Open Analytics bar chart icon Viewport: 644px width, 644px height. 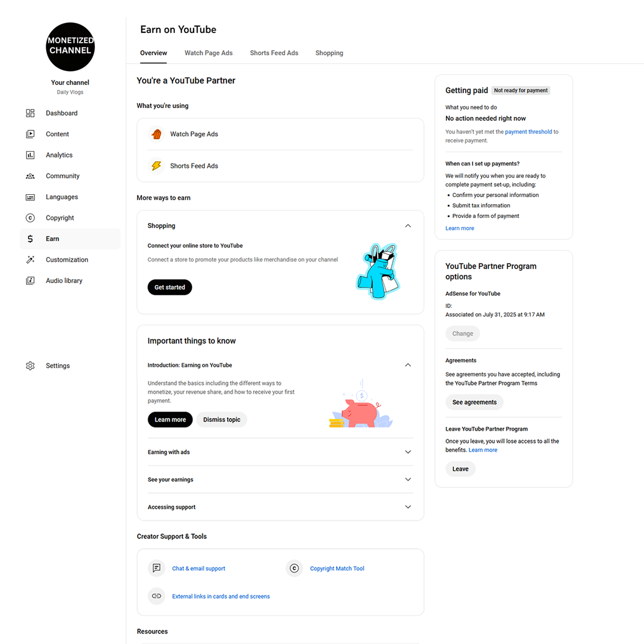pyautogui.click(x=30, y=155)
